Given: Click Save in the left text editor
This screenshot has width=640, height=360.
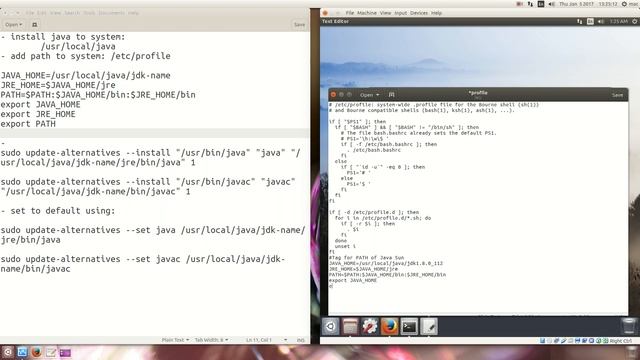Looking at the screenshot, I should [299, 24].
